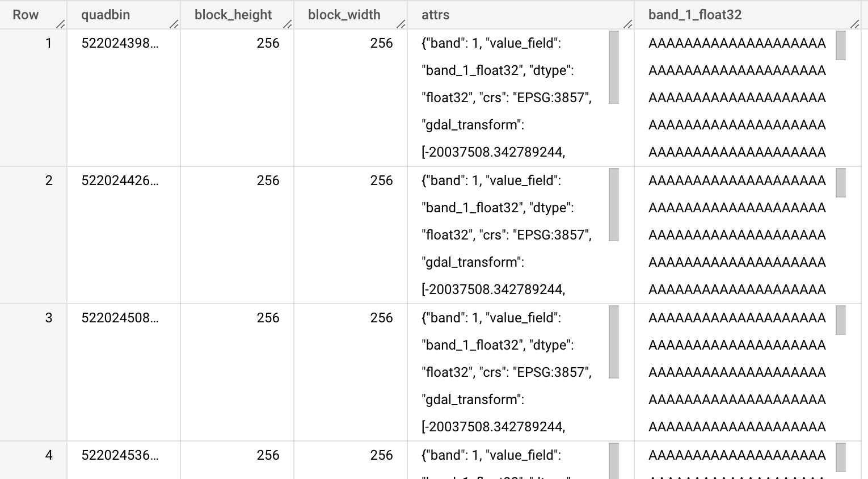Select the quadbin column header
The image size is (868, 479).
click(106, 15)
